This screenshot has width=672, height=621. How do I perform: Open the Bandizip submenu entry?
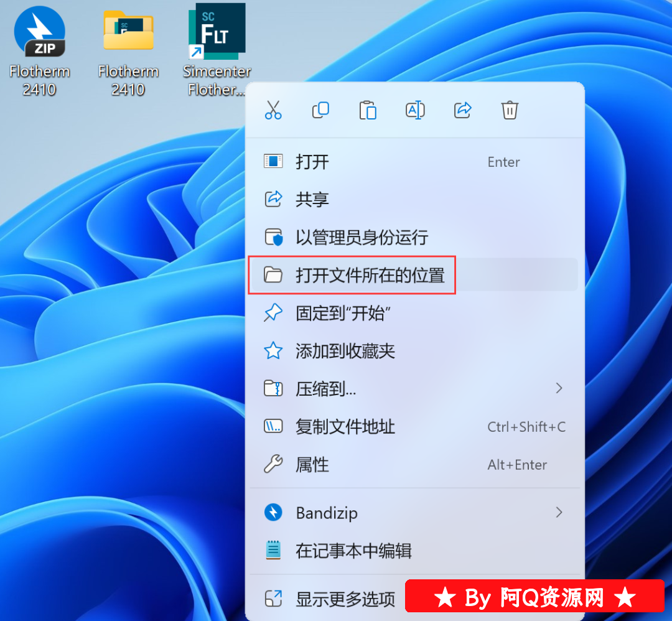[x=414, y=513]
